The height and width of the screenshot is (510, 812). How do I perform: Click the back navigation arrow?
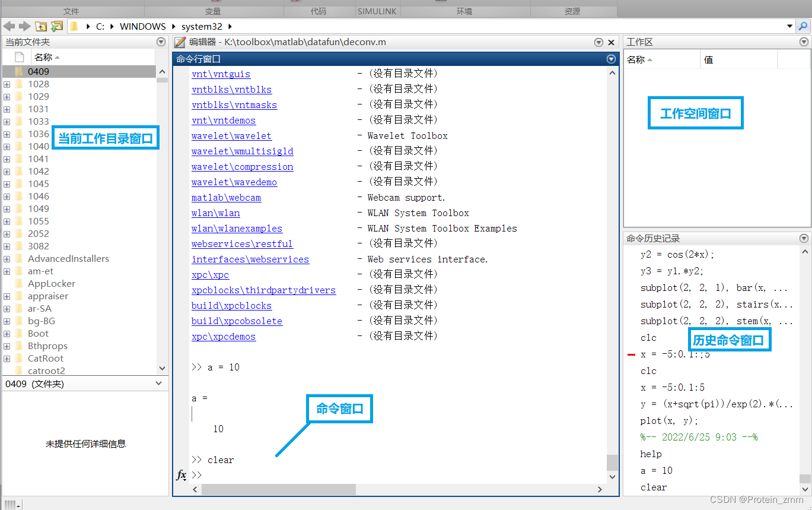pos(9,26)
